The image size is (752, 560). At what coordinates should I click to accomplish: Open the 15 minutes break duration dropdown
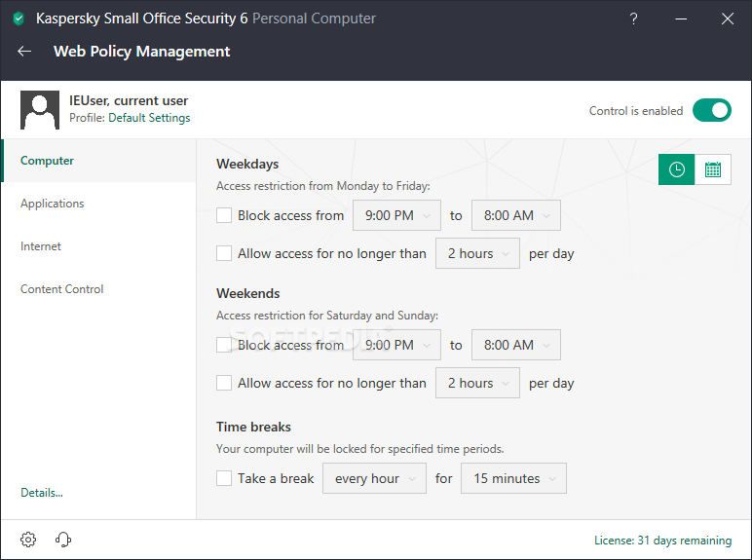click(x=513, y=478)
